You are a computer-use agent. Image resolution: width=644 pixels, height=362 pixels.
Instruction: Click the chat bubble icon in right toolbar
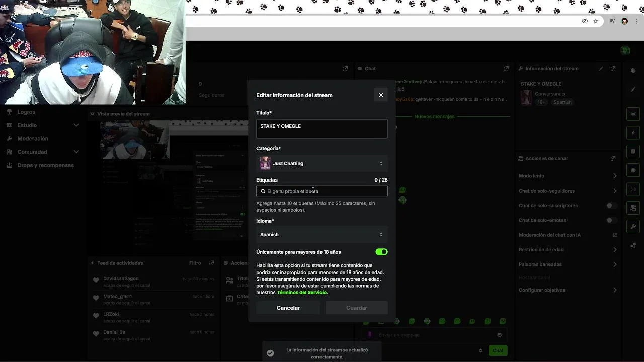click(633, 170)
